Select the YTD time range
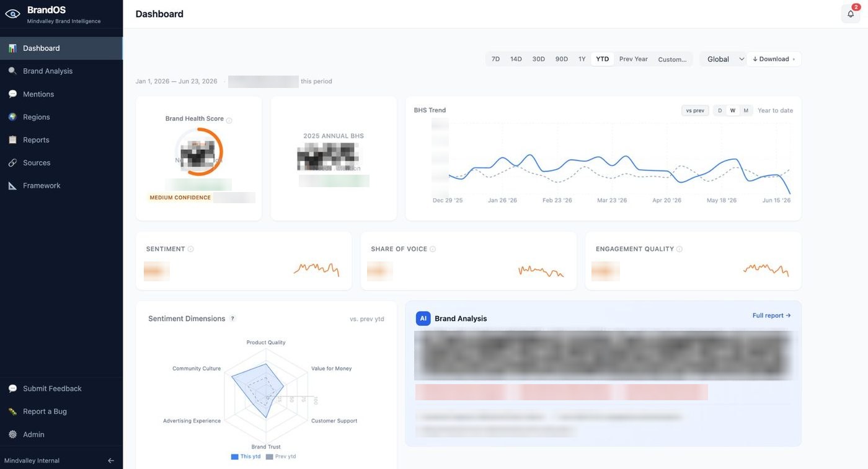Image resolution: width=868 pixels, height=469 pixels. pyautogui.click(x=603, y=59)
